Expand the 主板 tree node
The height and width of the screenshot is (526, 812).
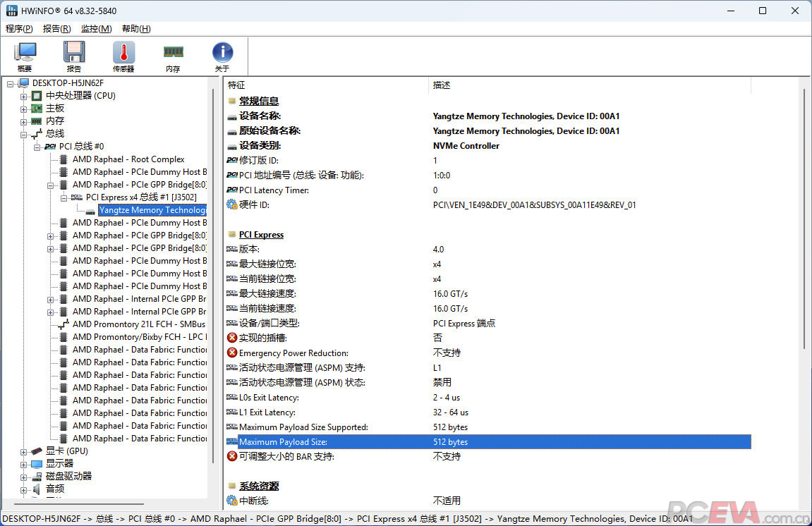(x=24, y=109)
